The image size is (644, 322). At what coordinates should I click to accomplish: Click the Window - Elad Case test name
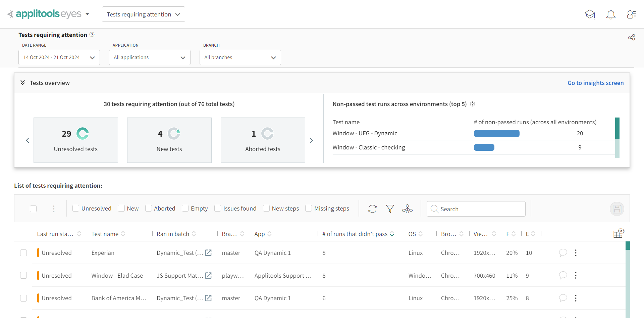pyautogui.click(x=117, y=276)
